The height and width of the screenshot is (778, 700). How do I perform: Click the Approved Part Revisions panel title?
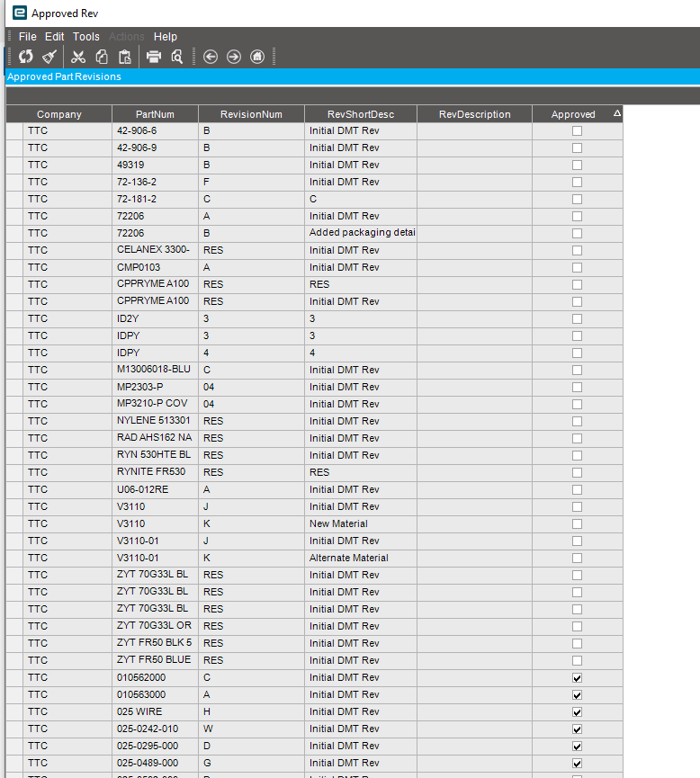coord(64,76)
